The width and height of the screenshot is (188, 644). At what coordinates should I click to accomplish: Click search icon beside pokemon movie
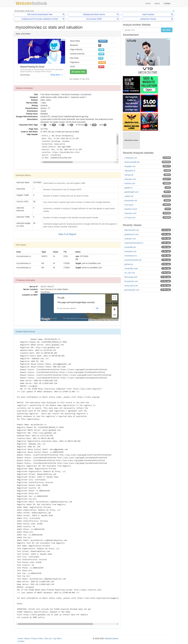(172, 19)
